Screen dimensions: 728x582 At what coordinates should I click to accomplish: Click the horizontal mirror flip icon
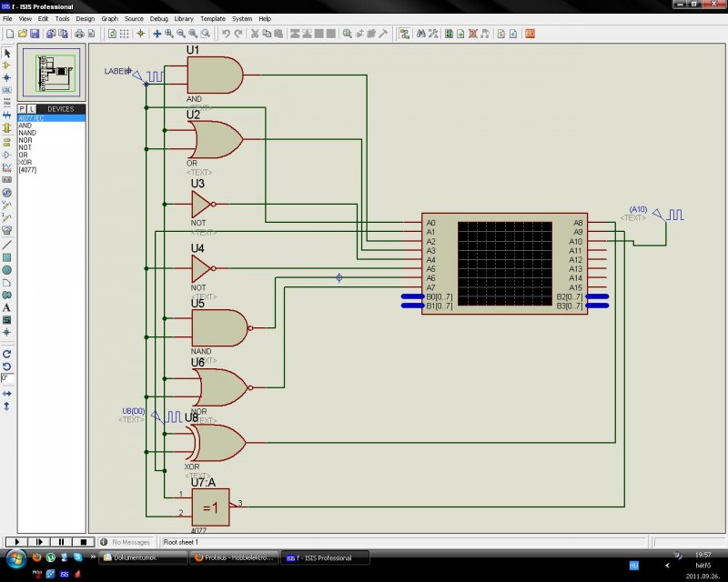(x=6, y=394)
